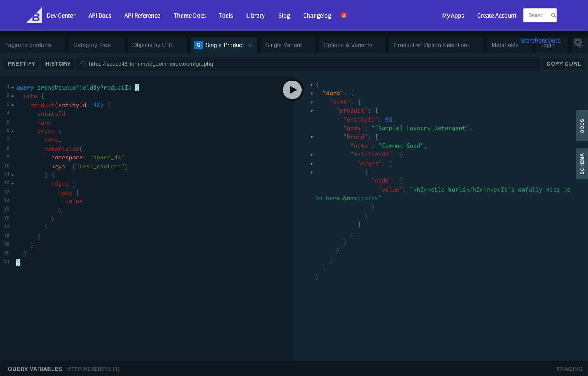Image resolution: width=588 pixels, height=376 pixels.
Task: Collapse the site block on line 2
Action: 13,97
